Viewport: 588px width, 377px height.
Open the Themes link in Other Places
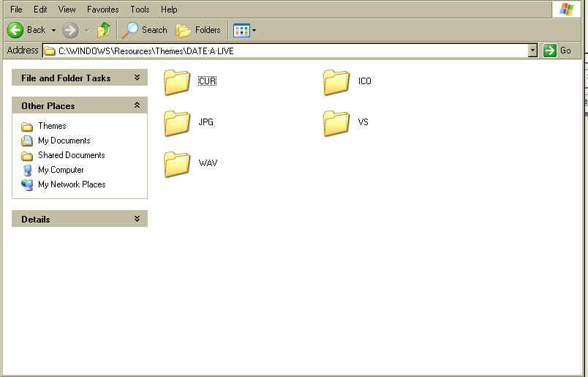click(52, 126)
